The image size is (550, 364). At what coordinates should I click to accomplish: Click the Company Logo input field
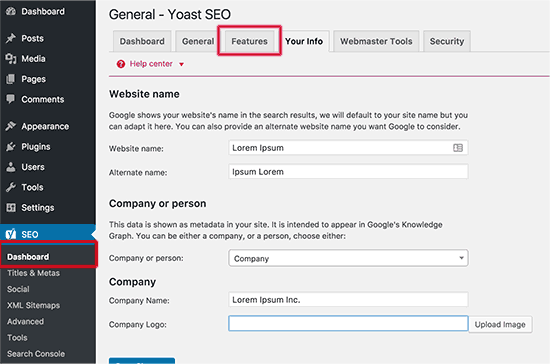point(348,323)
